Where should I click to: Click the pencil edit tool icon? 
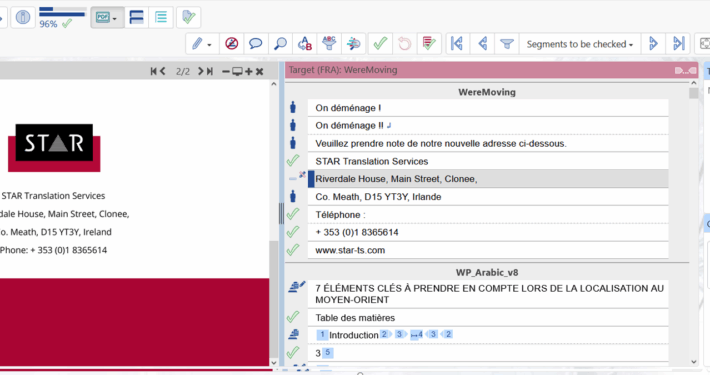pos(197,44)
